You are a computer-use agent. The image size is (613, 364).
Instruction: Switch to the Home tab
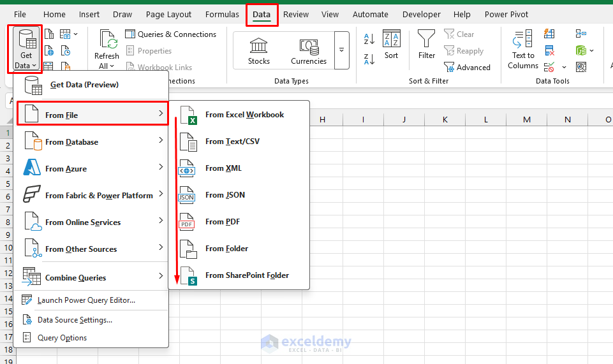pyautogui.click(x=54, y=15)
